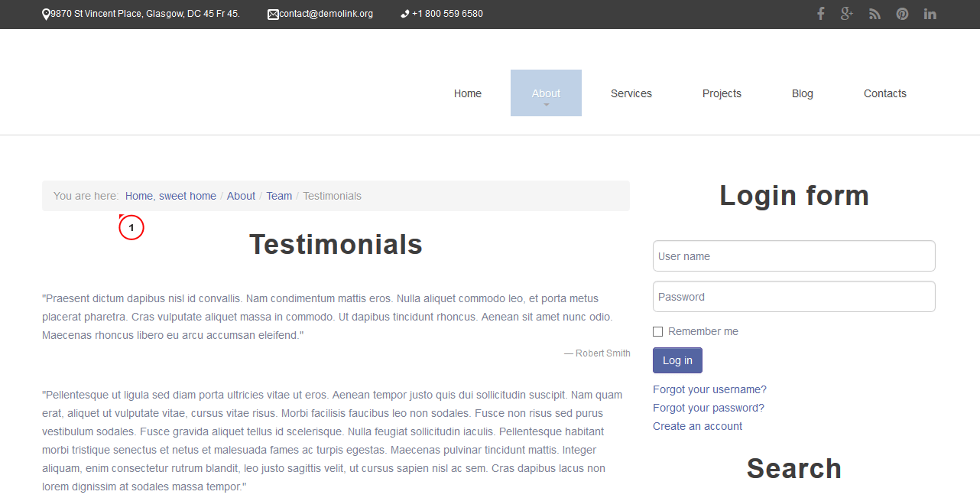This screenshot has height=498, width=980.
Task: Click marker 1 near the breadcrumb
Action: [131, 226]
